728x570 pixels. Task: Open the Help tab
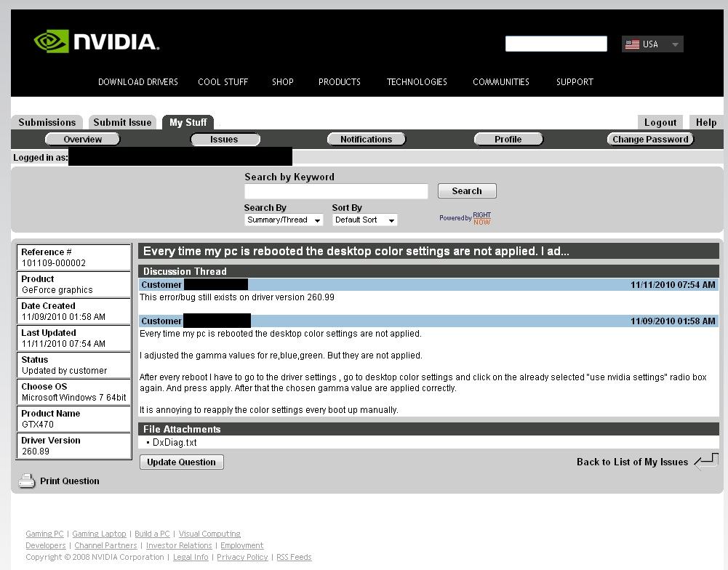coord(706,122)
